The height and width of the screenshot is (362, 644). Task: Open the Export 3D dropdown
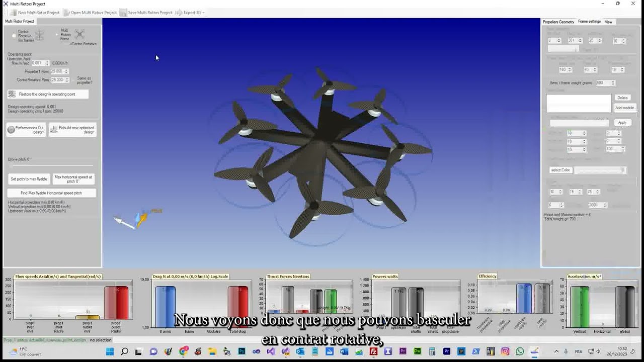[x=190, y=13]
